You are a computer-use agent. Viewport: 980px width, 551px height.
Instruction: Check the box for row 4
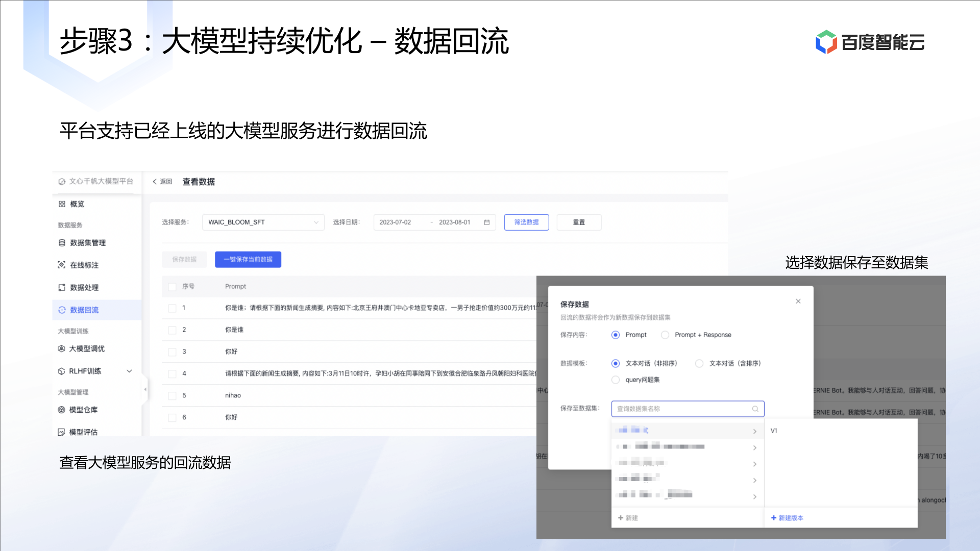click(x=172, y=374)
